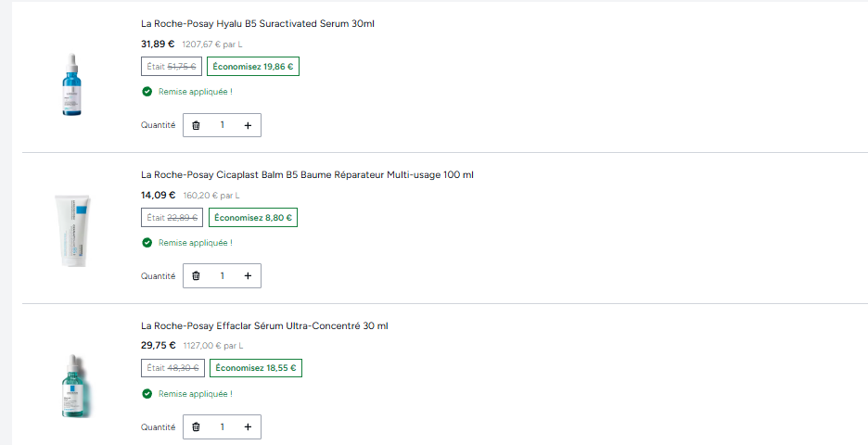
Task: Remove Hyalu B5 Serum with trash icon
Action: [196, 126]
